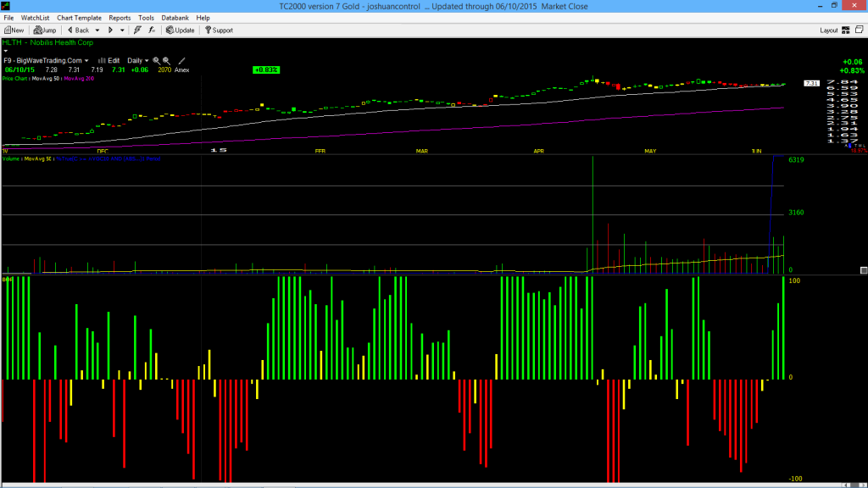
Task: Open the File menu
Action: [8, 18]
